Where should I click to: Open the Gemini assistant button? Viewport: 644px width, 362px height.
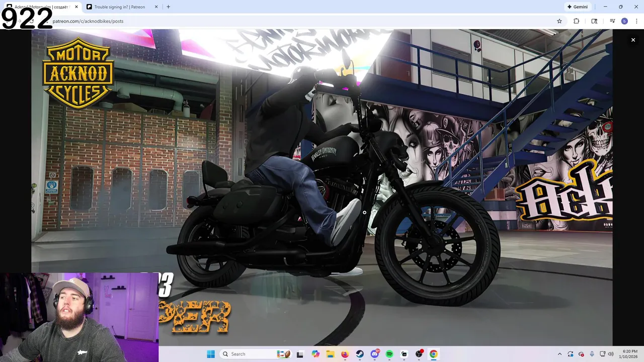[577, 7]
